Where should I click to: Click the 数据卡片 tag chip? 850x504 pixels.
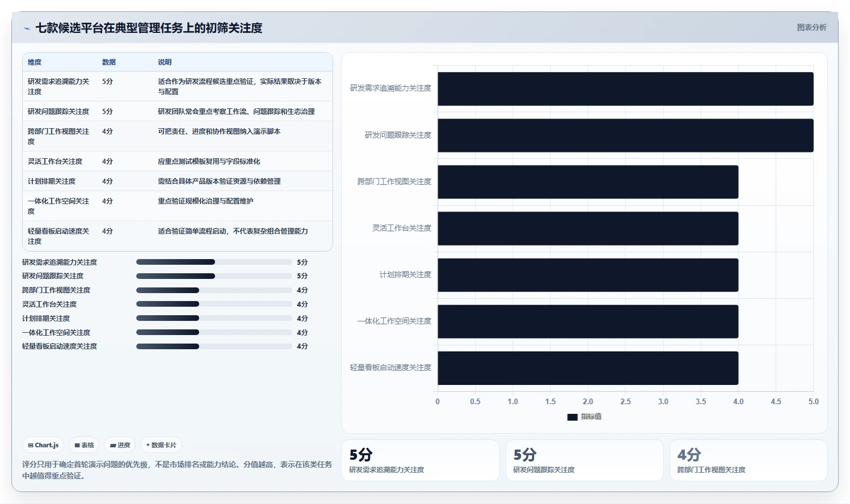(161, 445)
